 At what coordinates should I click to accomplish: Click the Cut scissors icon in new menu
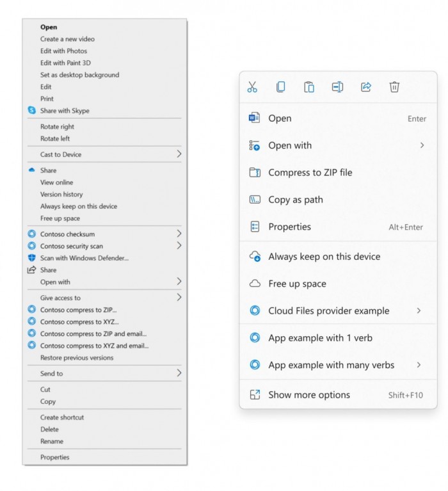coord(252,87)
